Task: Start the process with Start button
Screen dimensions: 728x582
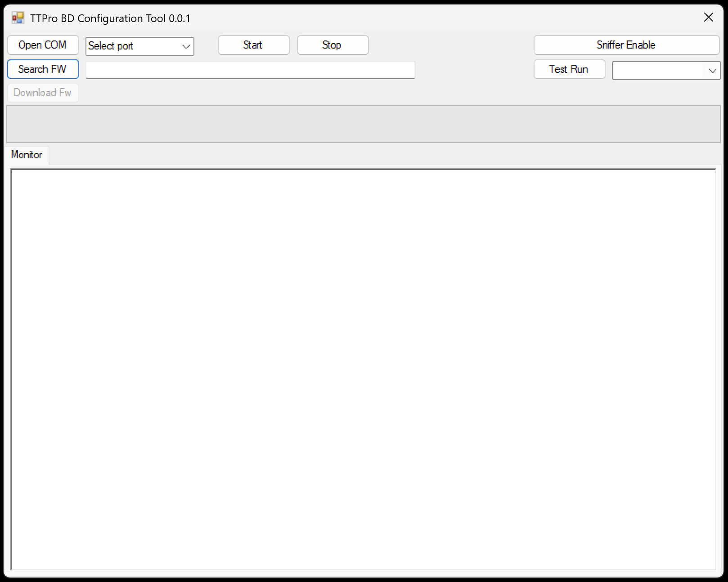Action: point(253,45)
